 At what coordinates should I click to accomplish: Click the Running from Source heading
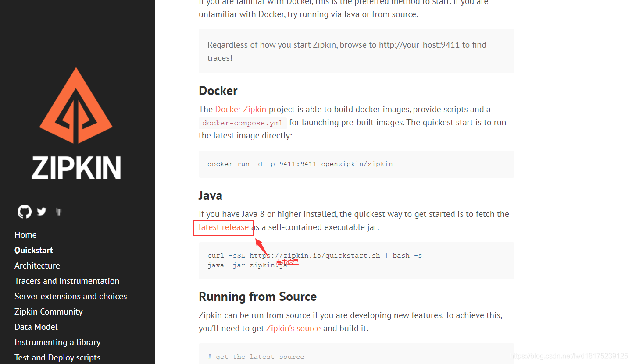click(258, 297)
